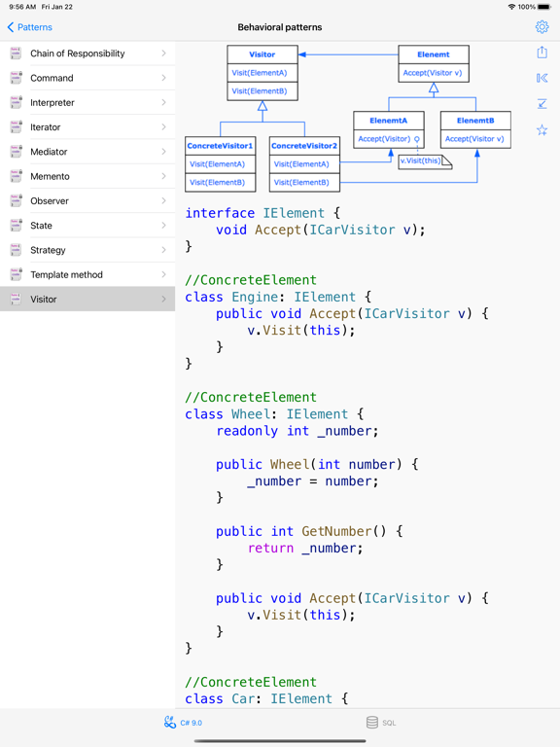Click the 'class Engine: IElement' code line

pos(278,297)
